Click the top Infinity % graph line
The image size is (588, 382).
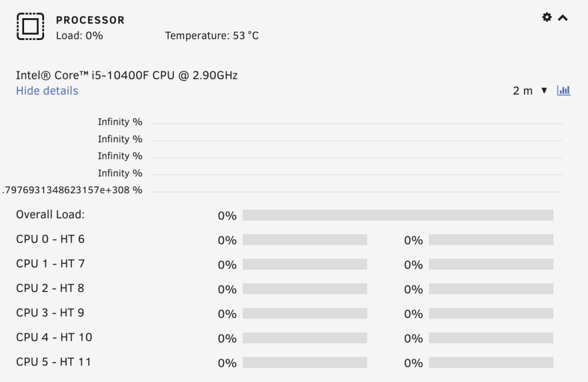357,123
